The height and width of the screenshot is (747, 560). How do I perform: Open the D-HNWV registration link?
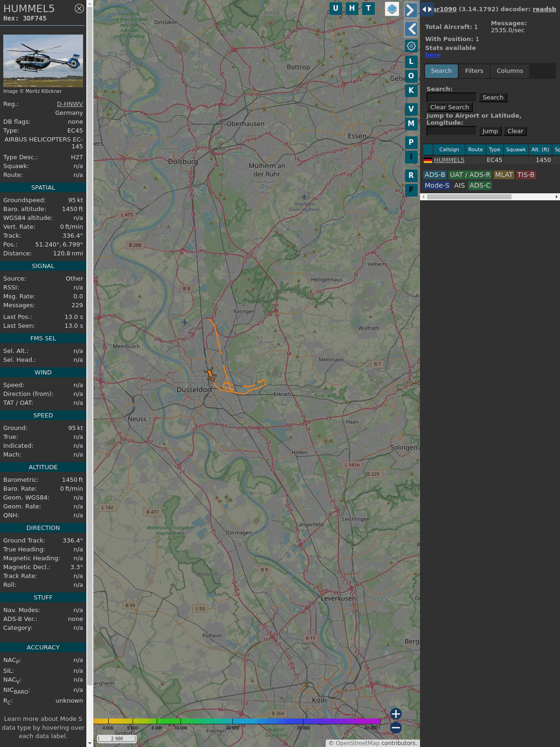(x=70, y=104)
